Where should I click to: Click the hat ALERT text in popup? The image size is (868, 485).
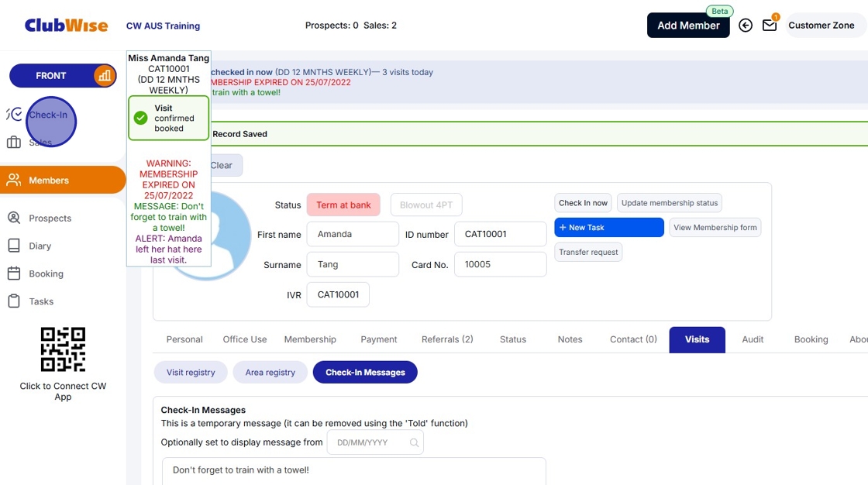coord(169,249)
